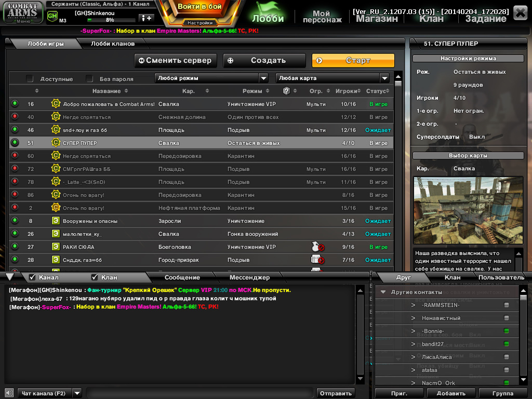Open the Мессенджер tab
This screenshot has height=399, width=532.
[249, 277]
